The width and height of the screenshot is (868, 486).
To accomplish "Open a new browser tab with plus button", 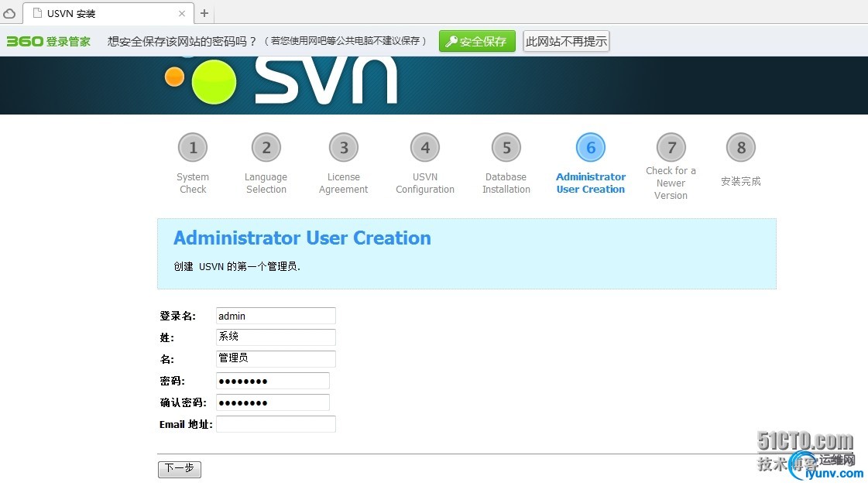I will (x=204, y=13).
